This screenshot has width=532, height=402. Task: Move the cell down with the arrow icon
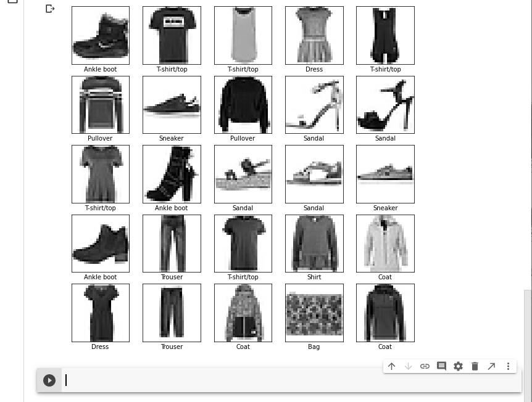pos(408,366)
